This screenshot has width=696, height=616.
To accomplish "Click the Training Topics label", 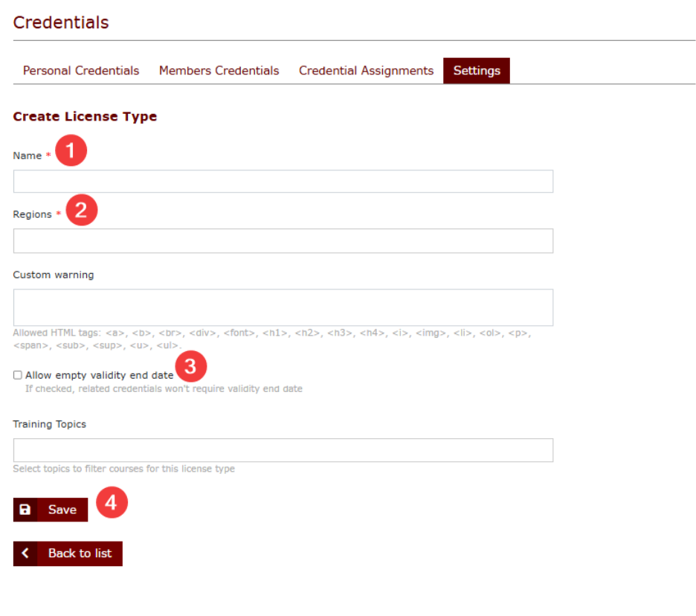I will 49,424.
